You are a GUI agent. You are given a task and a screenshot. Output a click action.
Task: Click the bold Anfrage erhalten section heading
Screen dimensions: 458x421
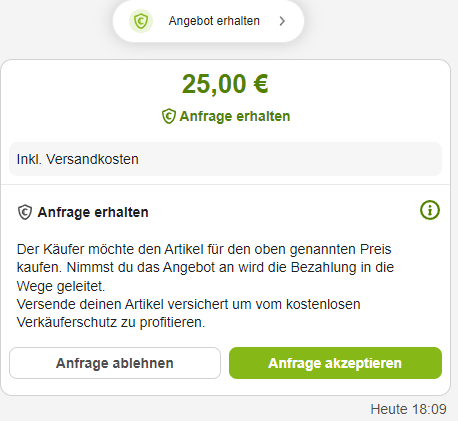93,212
